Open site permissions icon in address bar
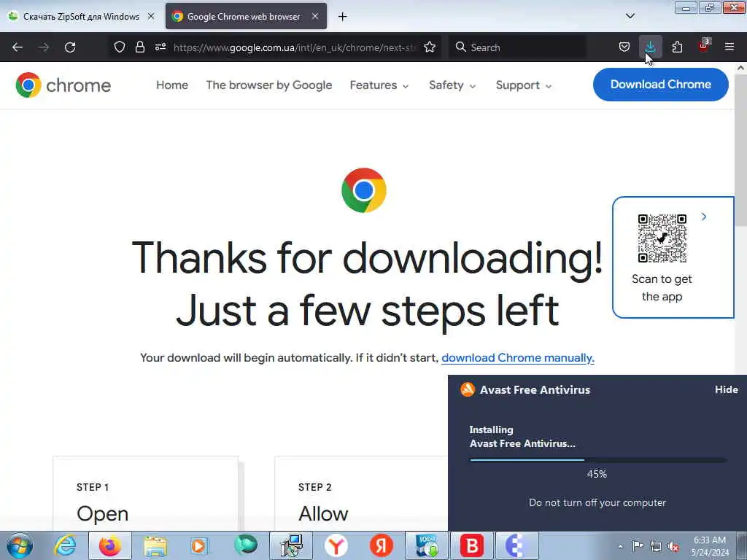This screenshot has height=560, width=747. [x=160, y=47]
